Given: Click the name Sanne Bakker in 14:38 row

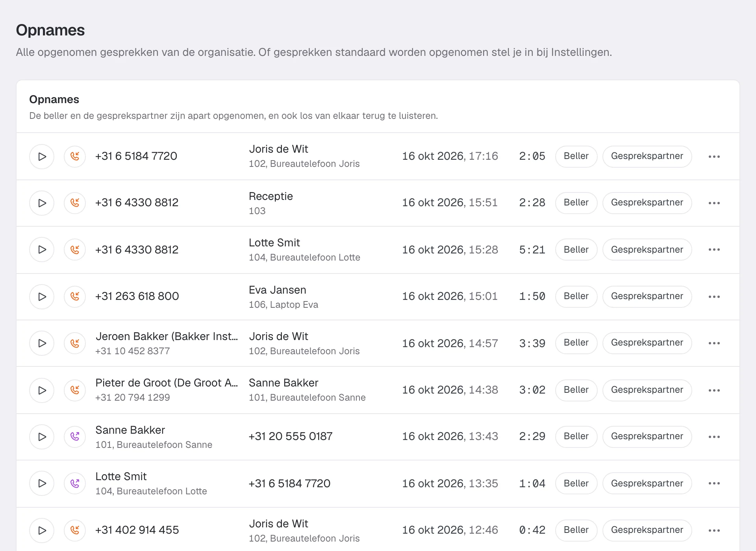Looking at the screenshot, I should [x=283, y=383].
